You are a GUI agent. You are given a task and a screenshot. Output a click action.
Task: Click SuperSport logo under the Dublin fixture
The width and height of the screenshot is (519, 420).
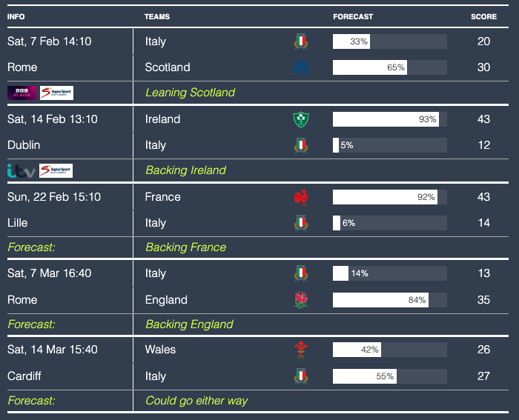pos(56,170)
